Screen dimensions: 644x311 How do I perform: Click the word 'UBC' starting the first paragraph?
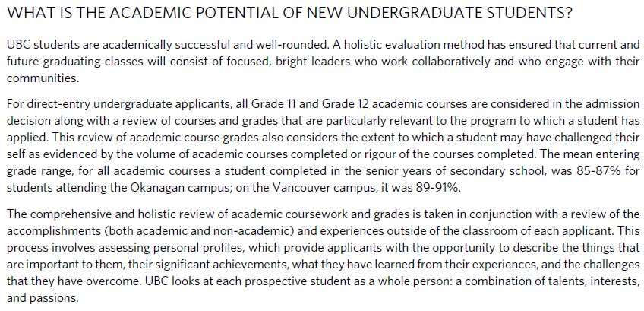tap(17, 44)
